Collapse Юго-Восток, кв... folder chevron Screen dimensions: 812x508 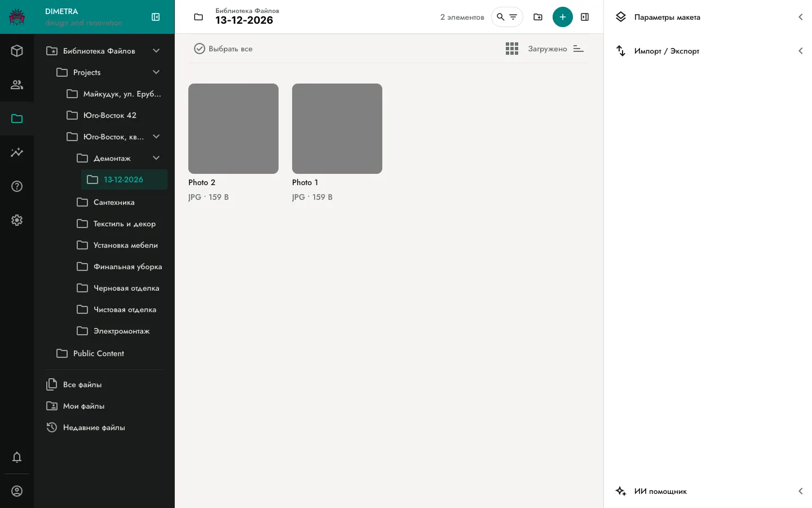coord(156,137)
